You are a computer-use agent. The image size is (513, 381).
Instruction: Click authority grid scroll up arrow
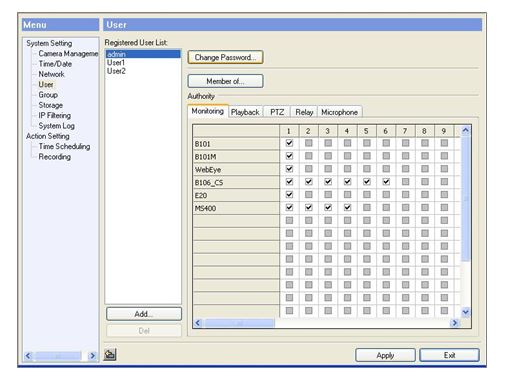[x=466, y=130]
